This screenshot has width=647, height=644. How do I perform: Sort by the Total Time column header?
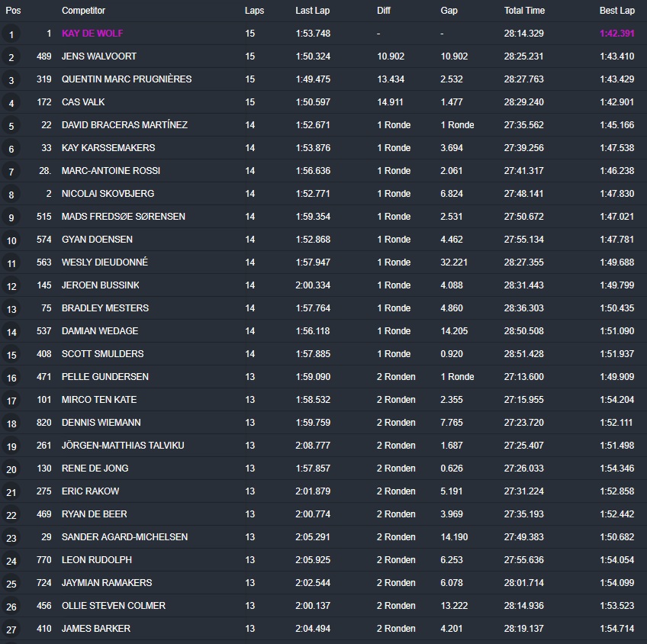click(x=524, y=11)
